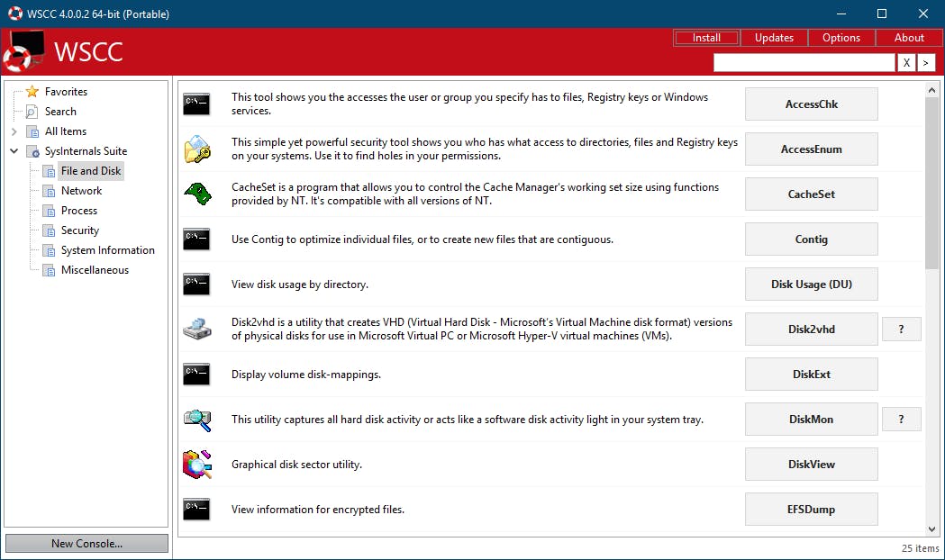Click the AccessChk command prompt icon
Screen dimensions: 945x560
click(x=196, y=104)
